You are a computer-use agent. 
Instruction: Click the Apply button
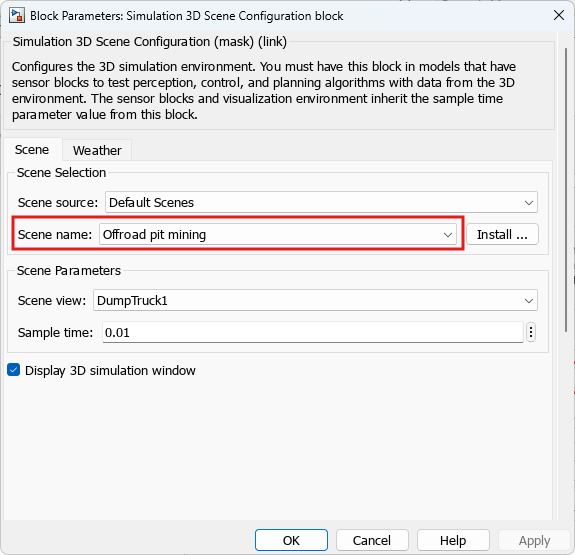[x=534, y=540]
